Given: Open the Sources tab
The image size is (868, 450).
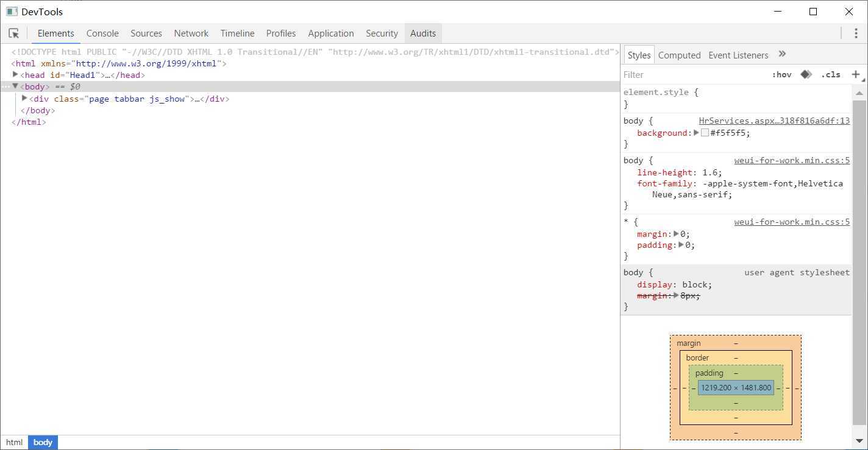Looking at the screenshot, I should click(146, 33).
